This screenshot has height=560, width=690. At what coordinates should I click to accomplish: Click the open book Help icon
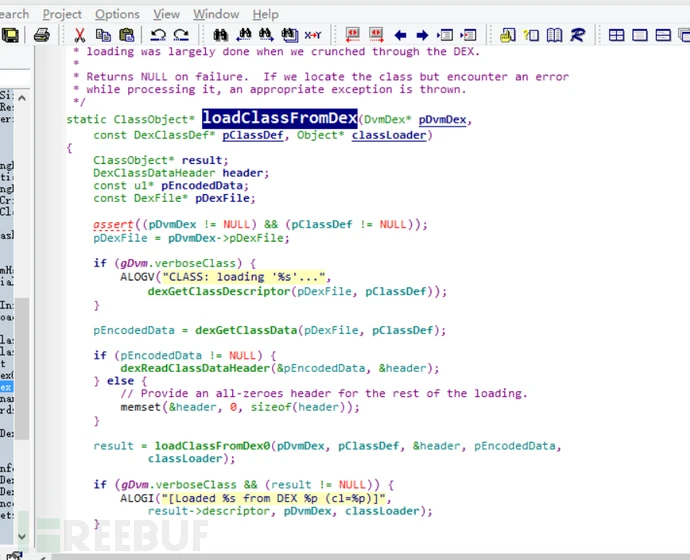click(554, 35)
